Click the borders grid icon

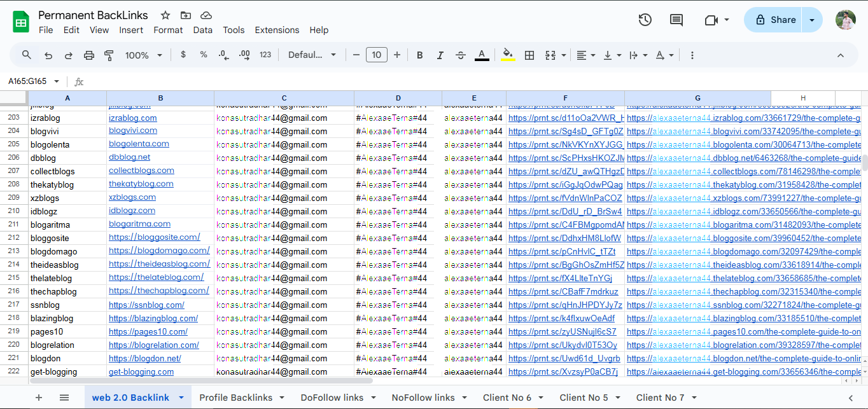(529, 55)
